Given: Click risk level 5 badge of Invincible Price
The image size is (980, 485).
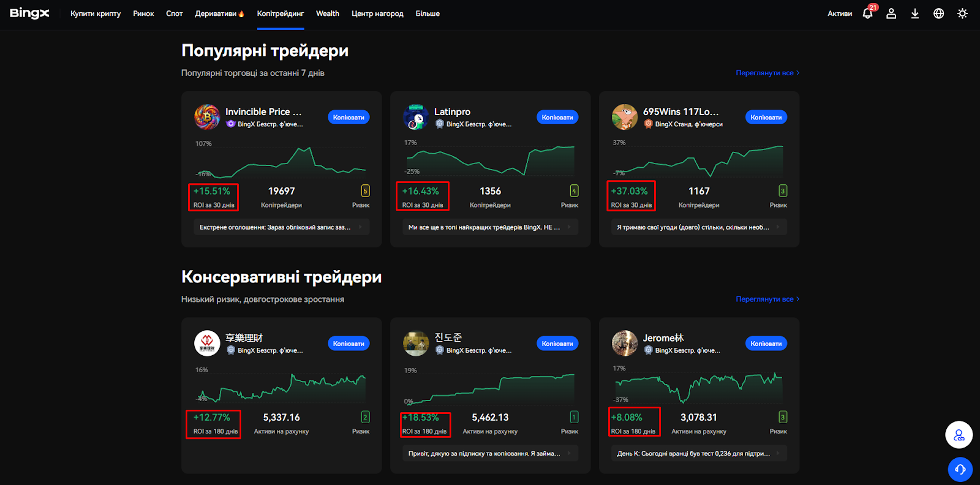Looking at the screenshot, I should (365, 191).
